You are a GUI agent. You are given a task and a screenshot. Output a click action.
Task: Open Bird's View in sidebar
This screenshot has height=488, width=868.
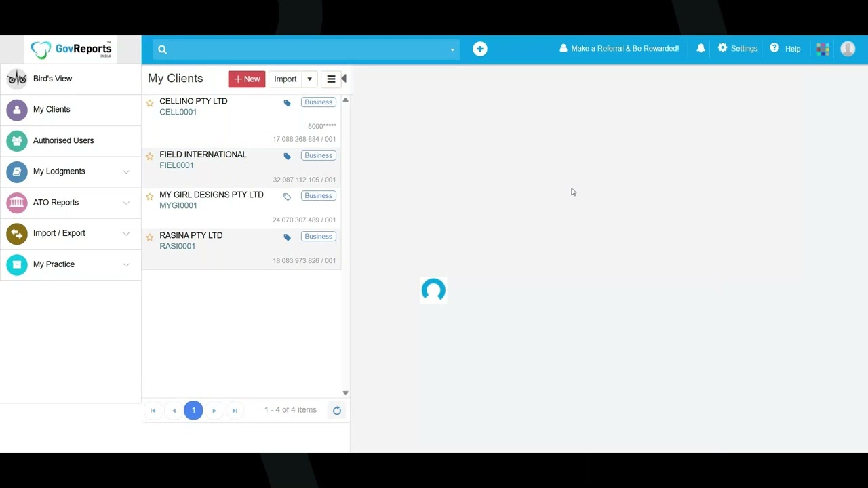(x=71, y=79)
